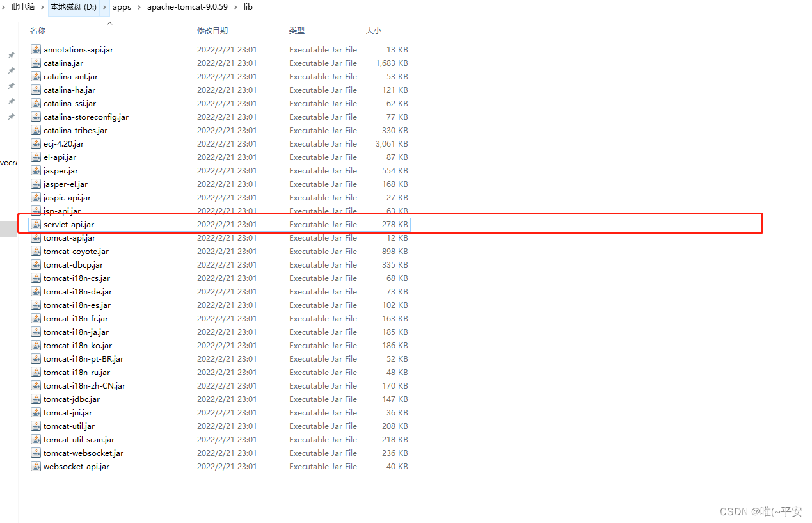Viewport: 812px width, 523px height.
Task: Click the tomcat-i18n-de.jar file icon
Action: [x=36, y=292]
